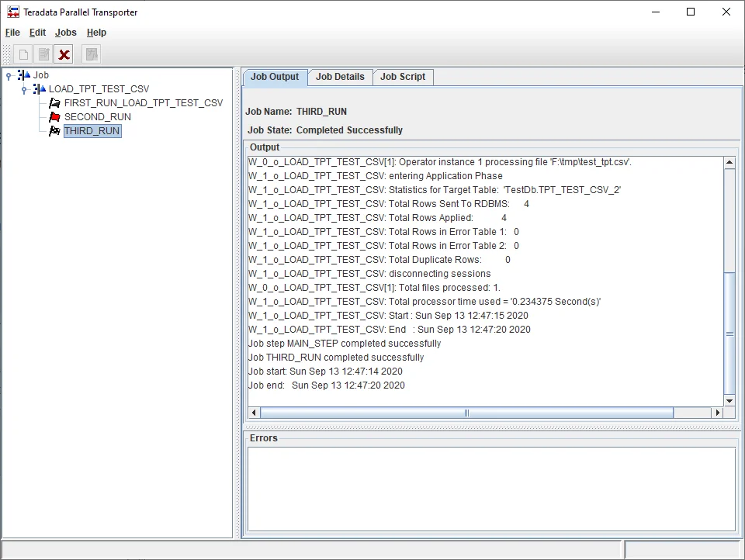Collapse the LOAD_TPT_TEST_CSV tree node
The image size is (745, 560).
[24, 89]
